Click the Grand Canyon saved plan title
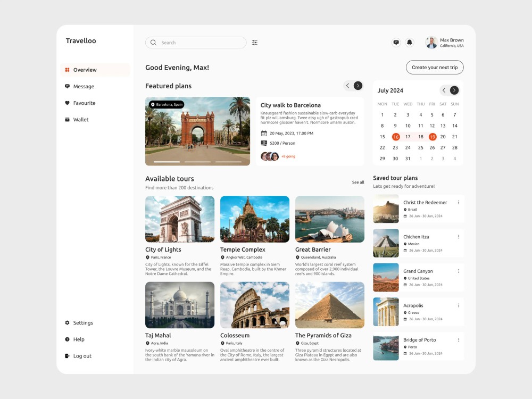The height and width of the screenshot is (399, 532). pyautogui.click(x=418, y=271)
